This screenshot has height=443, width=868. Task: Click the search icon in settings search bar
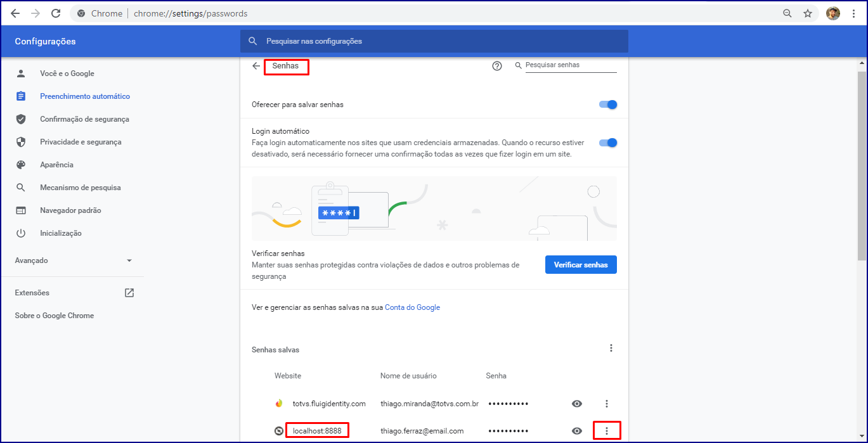coord(253,41)
